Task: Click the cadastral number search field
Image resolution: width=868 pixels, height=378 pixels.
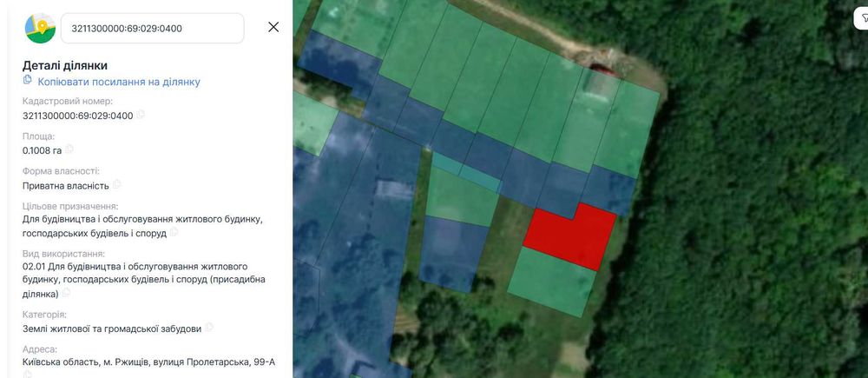Action: tap(152, 29)
